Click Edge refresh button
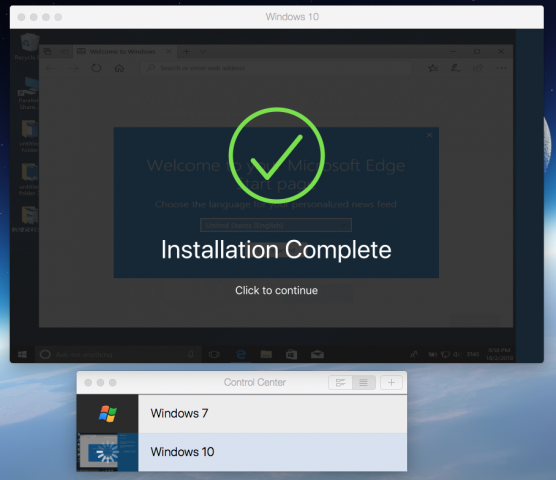 (96, 68)
